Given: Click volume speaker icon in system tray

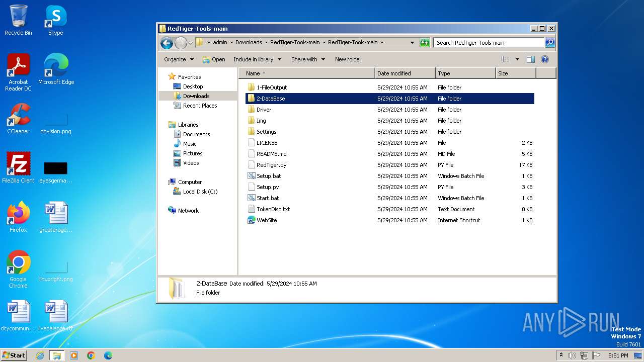Looking at the screenshot, I should (x=572, y=355).
